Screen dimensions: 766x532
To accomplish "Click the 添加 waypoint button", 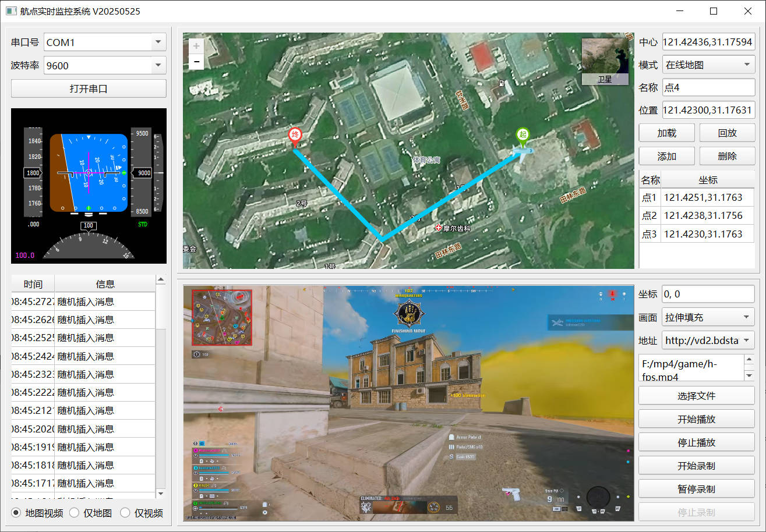I will point(667,156).
